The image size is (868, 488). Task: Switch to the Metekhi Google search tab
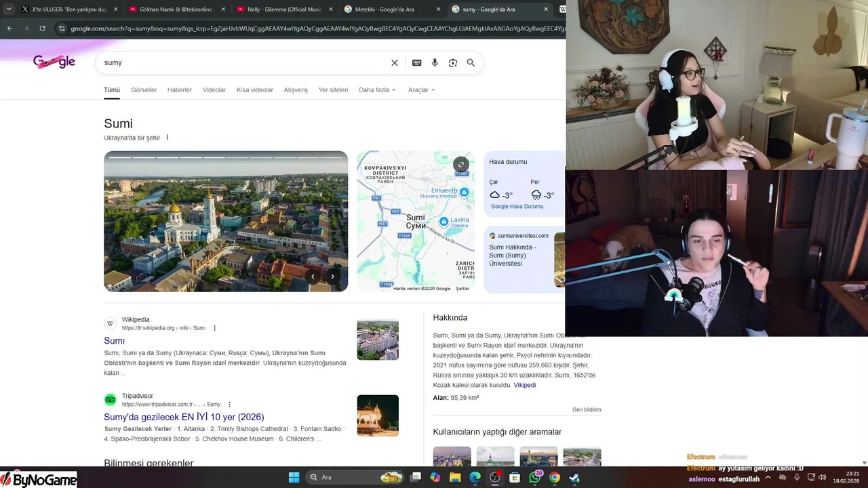(391, 9)
